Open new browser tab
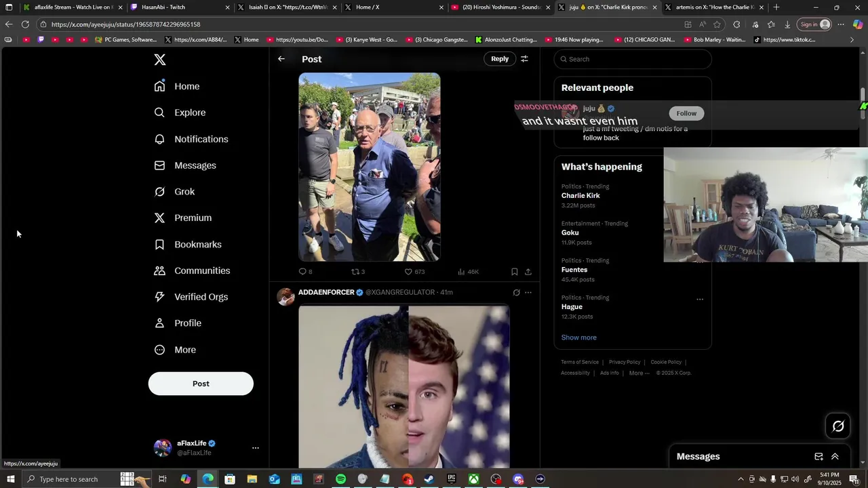Image resolution: width=868 pixels, height=488 pixels. point(776,7)
